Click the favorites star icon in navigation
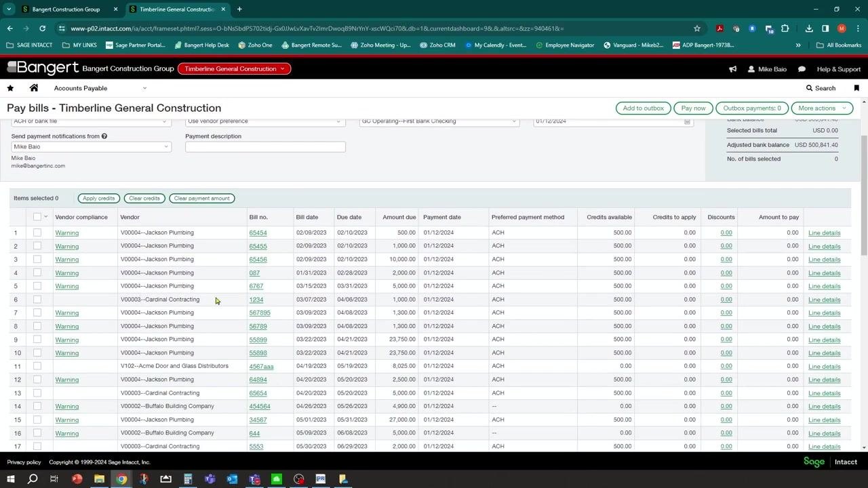This screenshot has width=868, height=488. coord(10,88)
